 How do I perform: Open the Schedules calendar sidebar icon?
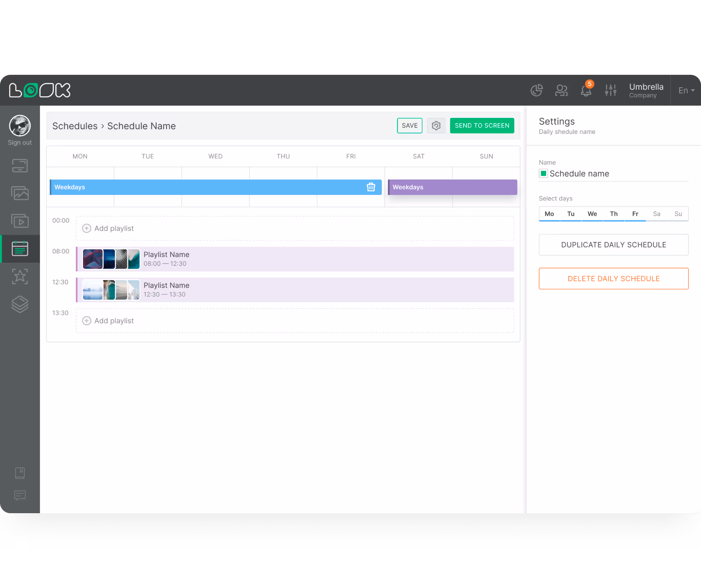click(x=20, y=248)
